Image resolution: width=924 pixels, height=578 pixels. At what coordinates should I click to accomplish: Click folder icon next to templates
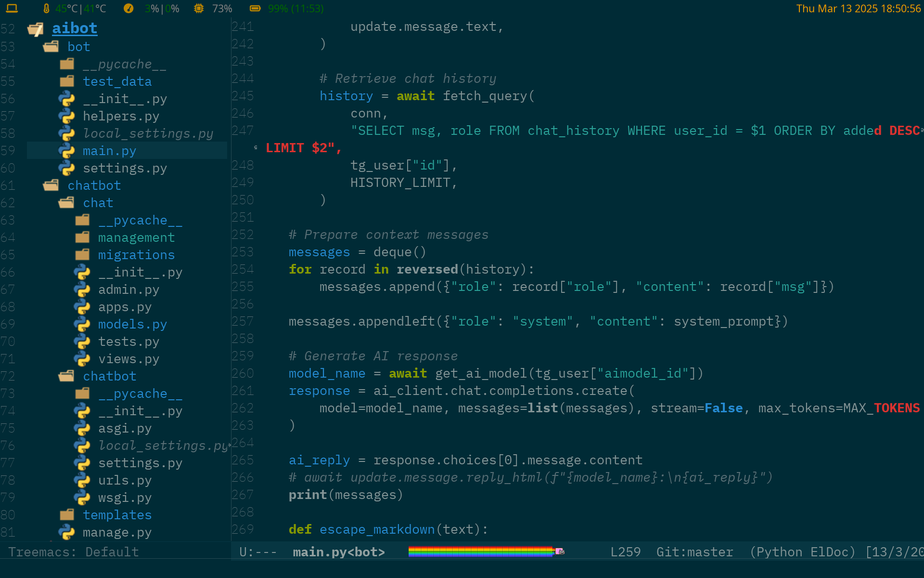pyautogui.click(x=67, y=515)
